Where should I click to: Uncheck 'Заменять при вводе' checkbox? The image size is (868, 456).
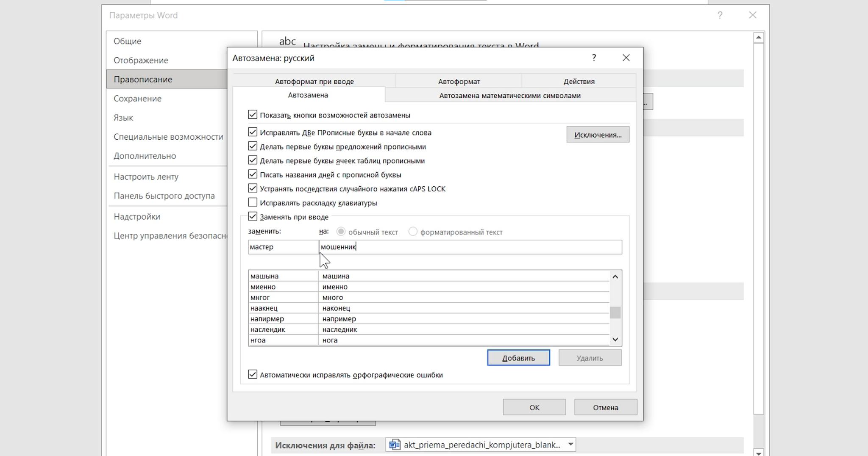(253, 216)
